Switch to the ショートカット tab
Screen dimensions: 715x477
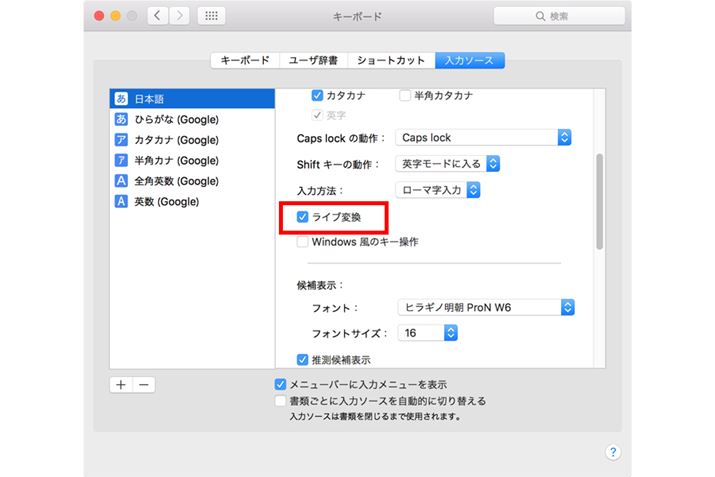click(x=391, y=60)
